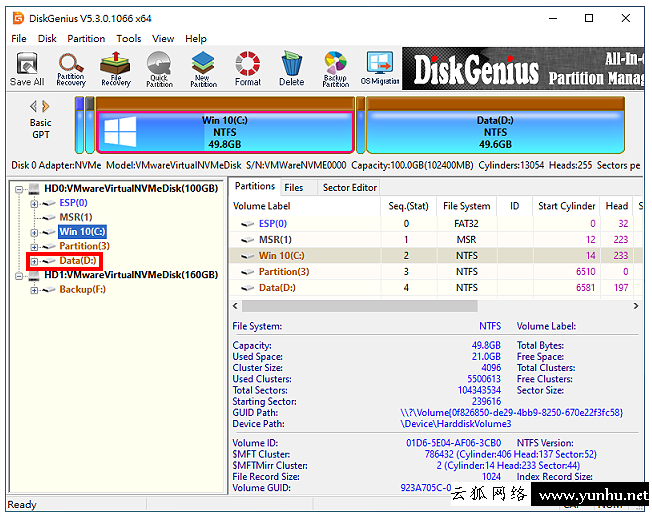652x517 pixels.
Task: Select Partition(3) in the disk tree
Action: 84,246
